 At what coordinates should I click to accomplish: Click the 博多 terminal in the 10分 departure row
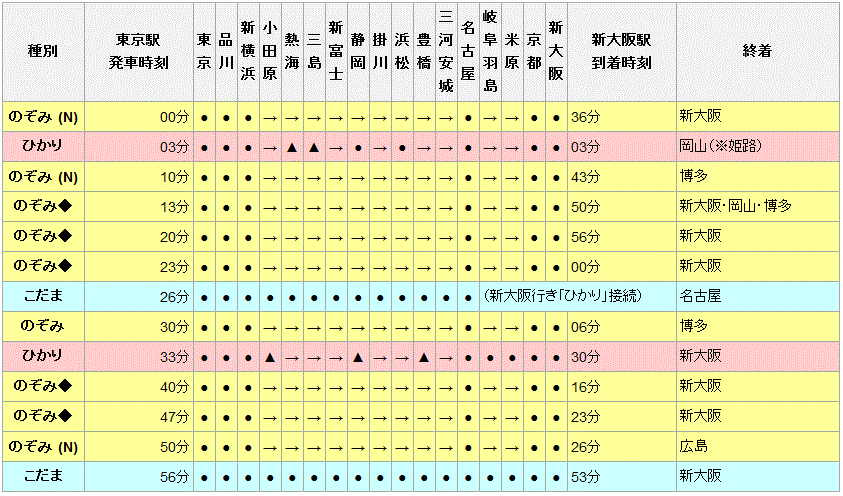click(x=757, y=177)
